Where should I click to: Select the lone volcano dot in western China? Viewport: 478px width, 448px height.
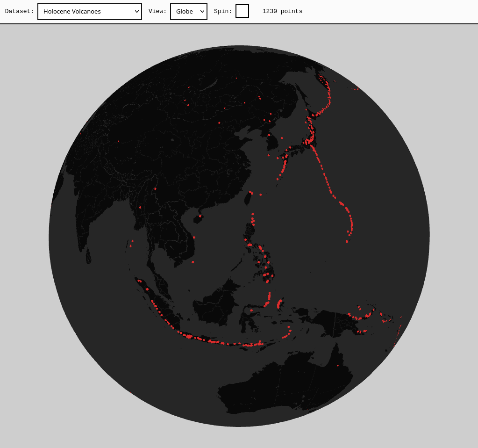(x=118, y=141)
